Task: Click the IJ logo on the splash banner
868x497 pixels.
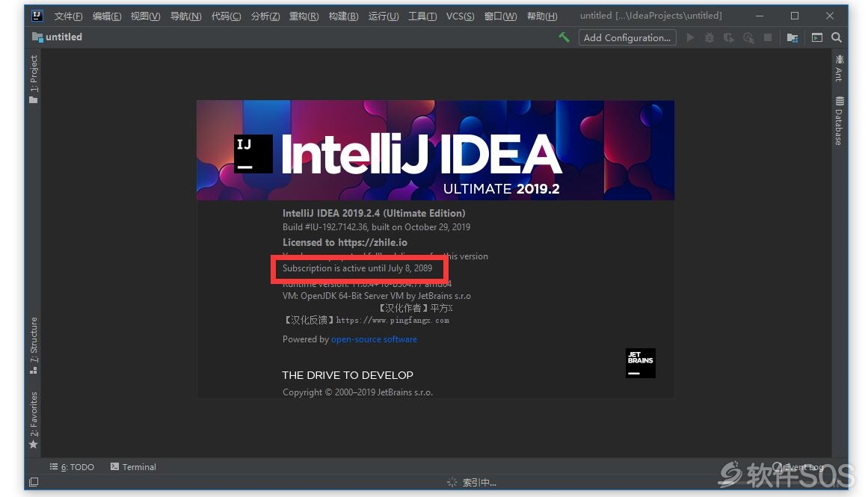Action: (x=253, y=154)
